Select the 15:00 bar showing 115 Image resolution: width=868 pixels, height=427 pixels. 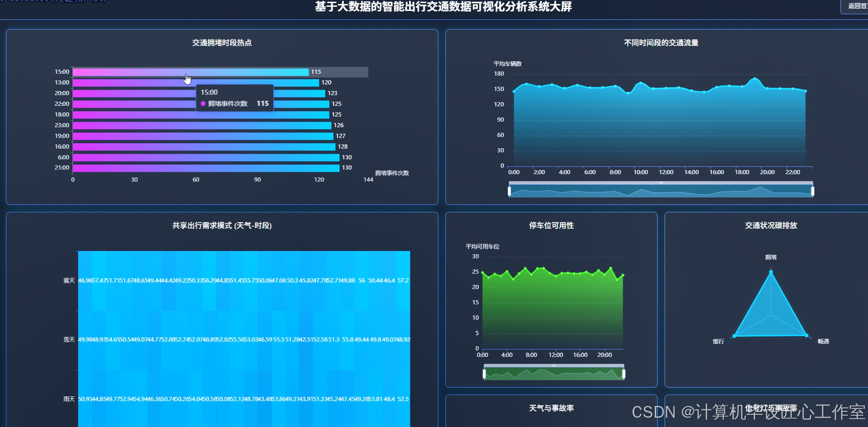tap(191, 72)
